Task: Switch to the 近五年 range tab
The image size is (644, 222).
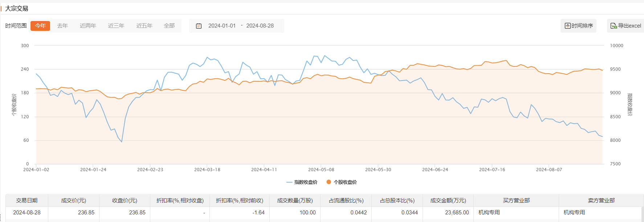Action: click(x=144, y=26)
